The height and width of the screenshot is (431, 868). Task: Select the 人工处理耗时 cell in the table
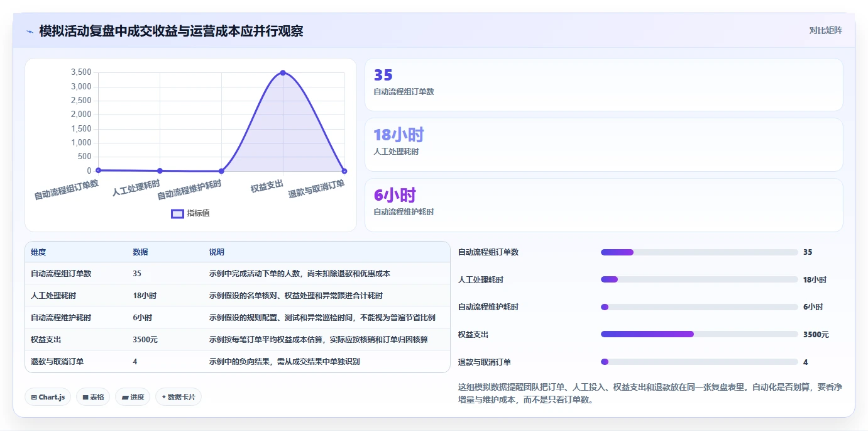(53, 296)
